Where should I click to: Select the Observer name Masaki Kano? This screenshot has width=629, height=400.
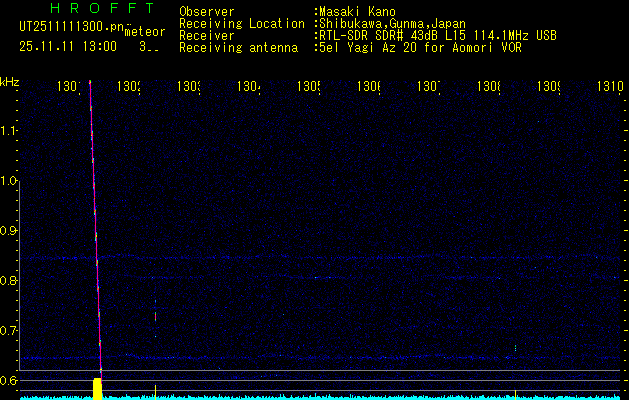[x=359, y=11]
